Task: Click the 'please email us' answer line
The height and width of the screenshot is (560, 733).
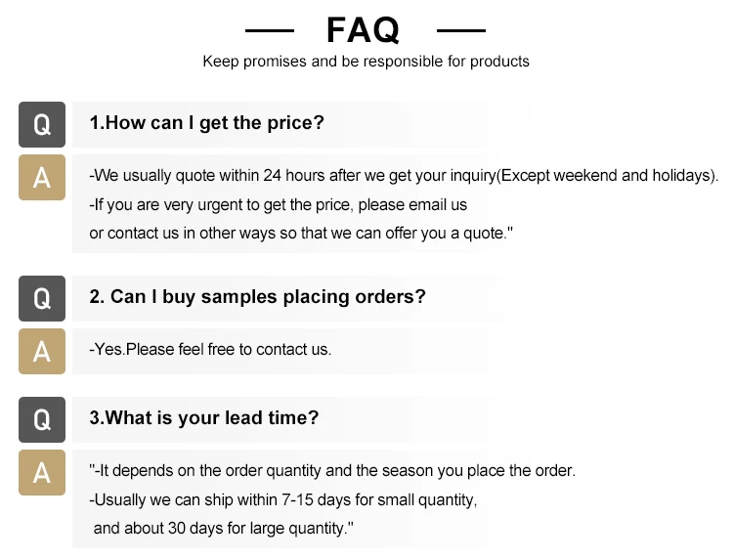Action: click(x=278, y=205)
